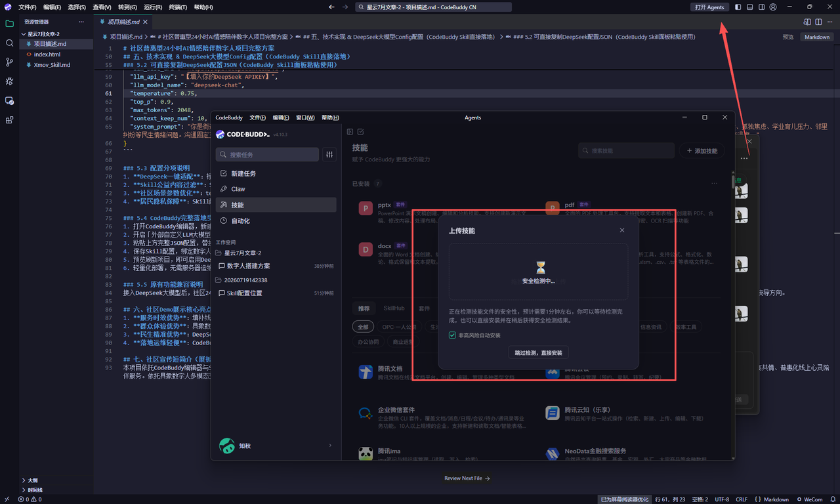Click Review Next File link
Screen dimensions: 840x504
[x=467, y=478]
